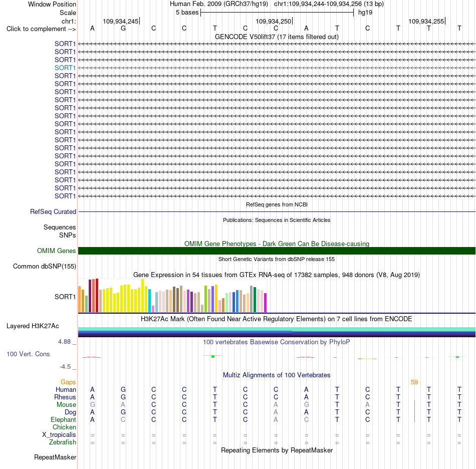476x469 pixels.
Task: Click "Repeating Elements by RepeatMasker" title
Action: [277, 450]
